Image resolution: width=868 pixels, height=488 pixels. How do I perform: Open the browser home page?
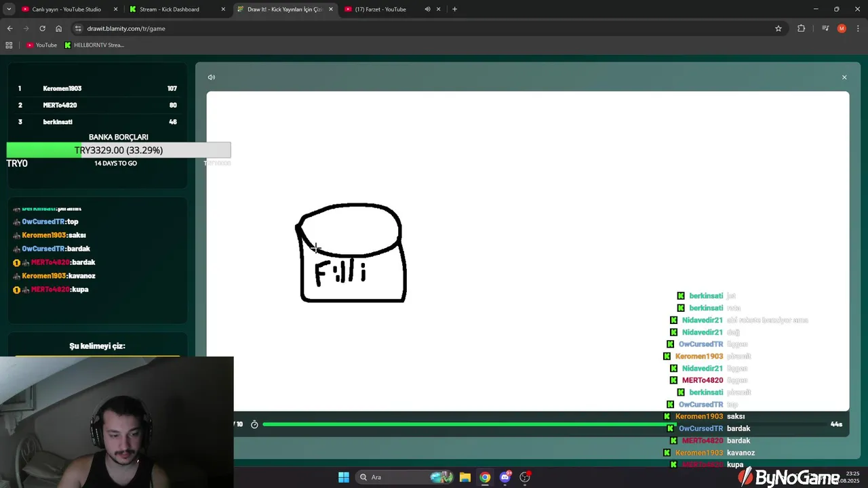click(59, 28)
